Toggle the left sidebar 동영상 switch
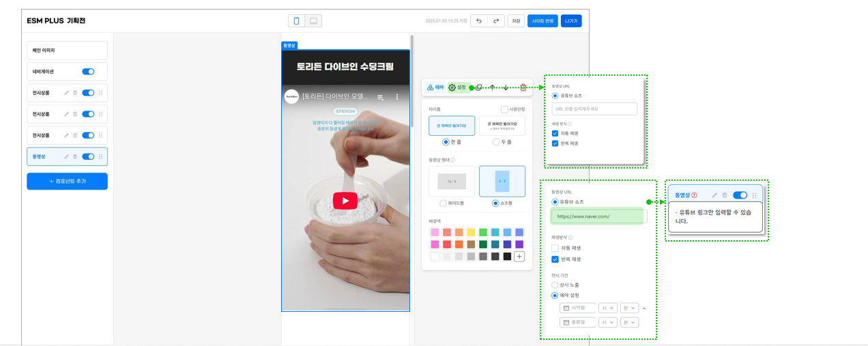 pos(88,156)
